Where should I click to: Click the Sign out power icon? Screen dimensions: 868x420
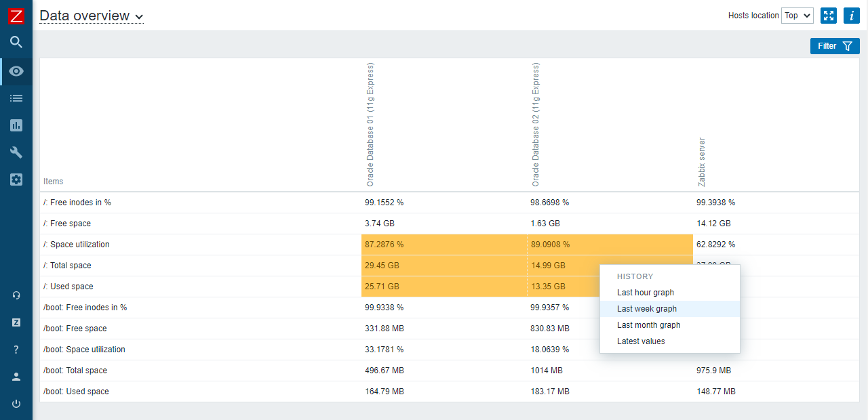(16, 404)
